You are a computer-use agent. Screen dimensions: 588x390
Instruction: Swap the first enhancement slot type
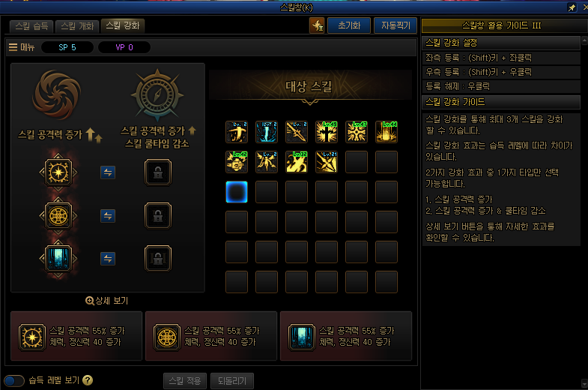click(x=108, y=172)
